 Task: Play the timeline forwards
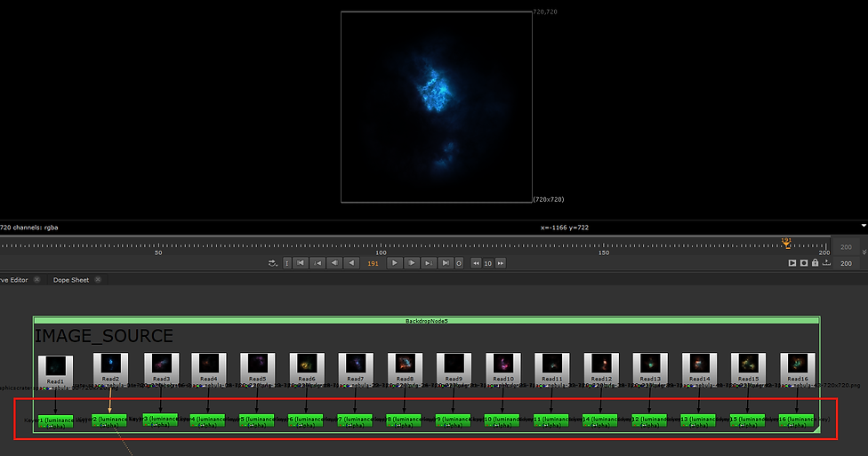pos(395,263)
